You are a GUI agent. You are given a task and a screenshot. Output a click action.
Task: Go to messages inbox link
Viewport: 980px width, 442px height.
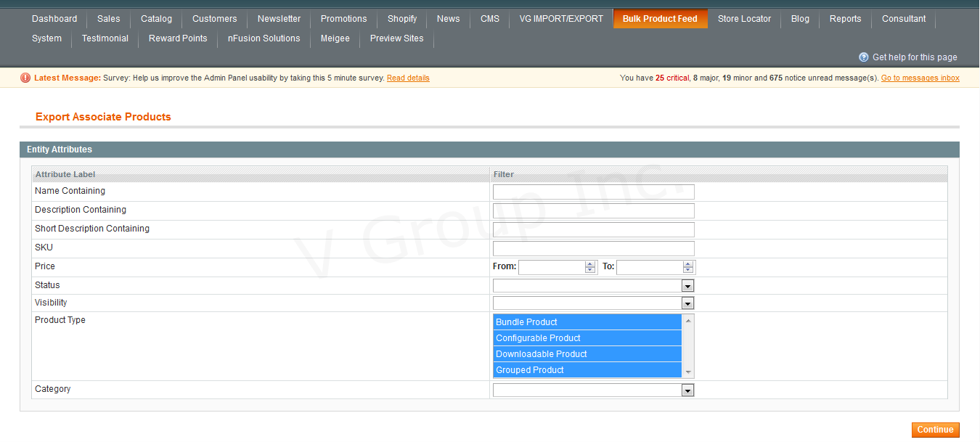tap(920, 78)
